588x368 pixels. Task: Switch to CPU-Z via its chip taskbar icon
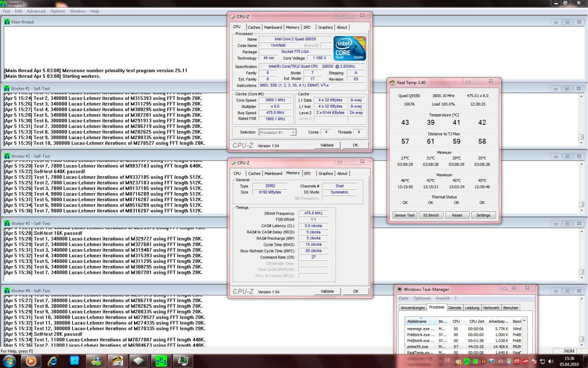[x=139, y=361]
